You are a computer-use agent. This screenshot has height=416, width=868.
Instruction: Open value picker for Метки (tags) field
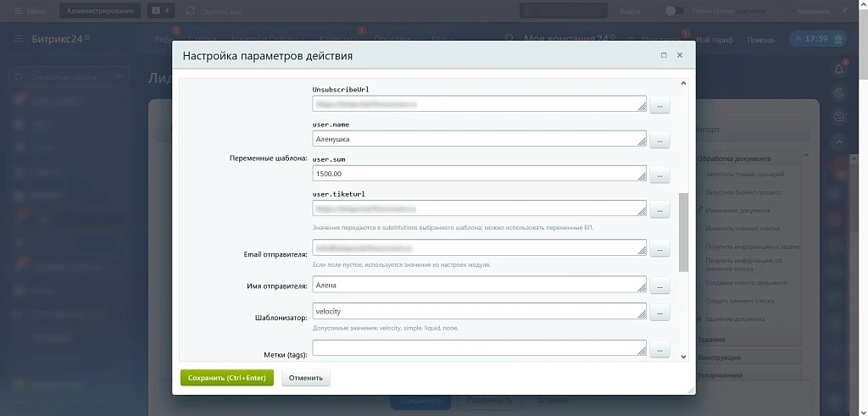(659, 350)
